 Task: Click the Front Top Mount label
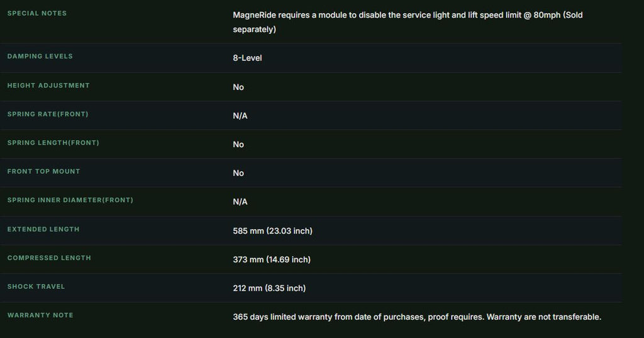43,171
